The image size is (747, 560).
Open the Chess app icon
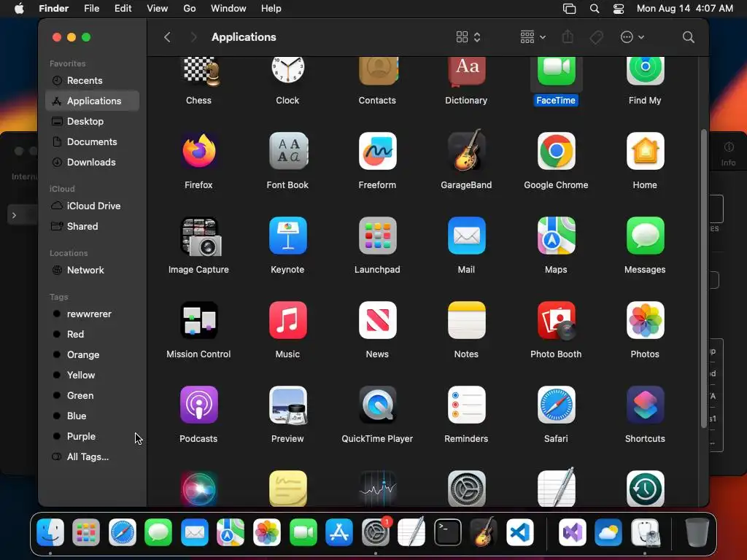pyautogui.click(x=201, y=71)
